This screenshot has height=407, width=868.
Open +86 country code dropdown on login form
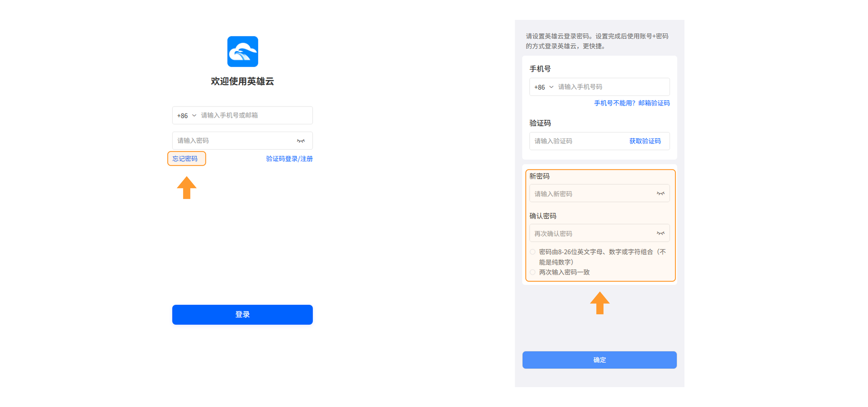click(187, 116)
